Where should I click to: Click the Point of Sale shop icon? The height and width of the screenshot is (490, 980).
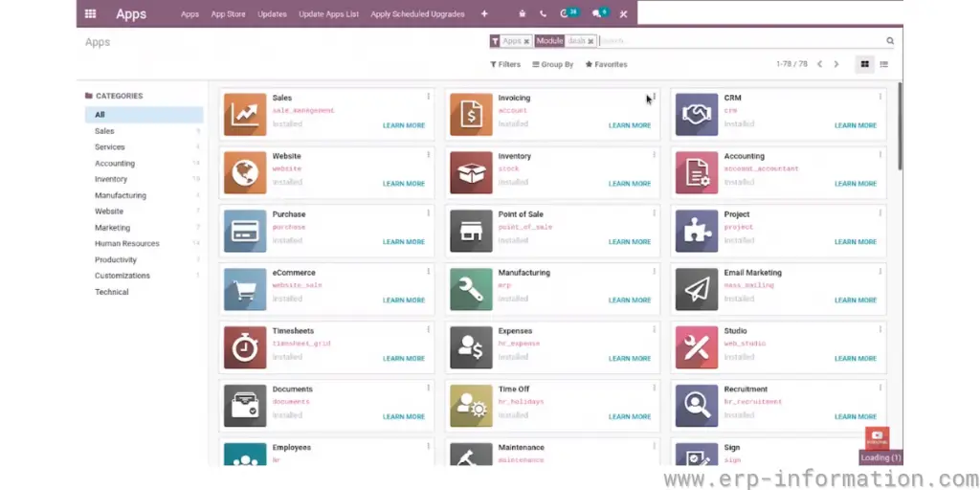[471, 231]
